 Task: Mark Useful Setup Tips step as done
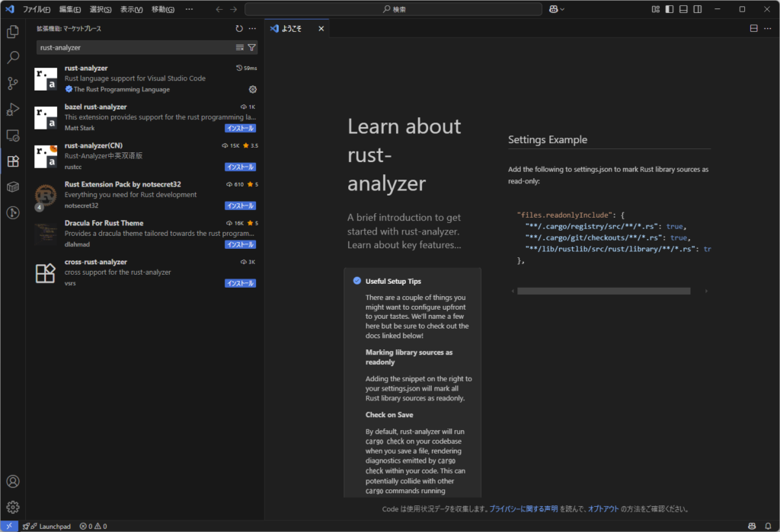(x=356, y=281)
